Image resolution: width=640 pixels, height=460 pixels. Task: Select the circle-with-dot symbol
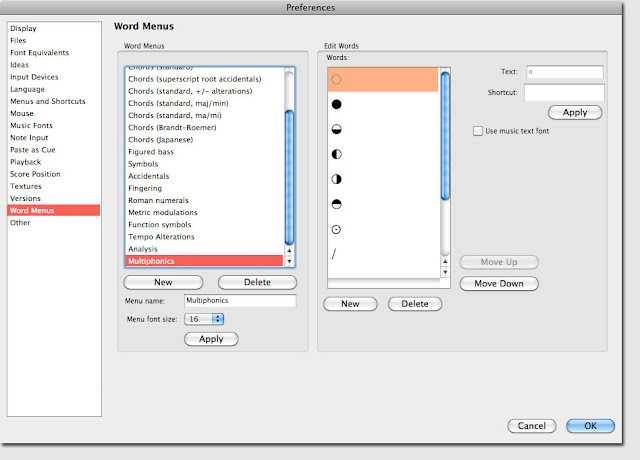336,229
